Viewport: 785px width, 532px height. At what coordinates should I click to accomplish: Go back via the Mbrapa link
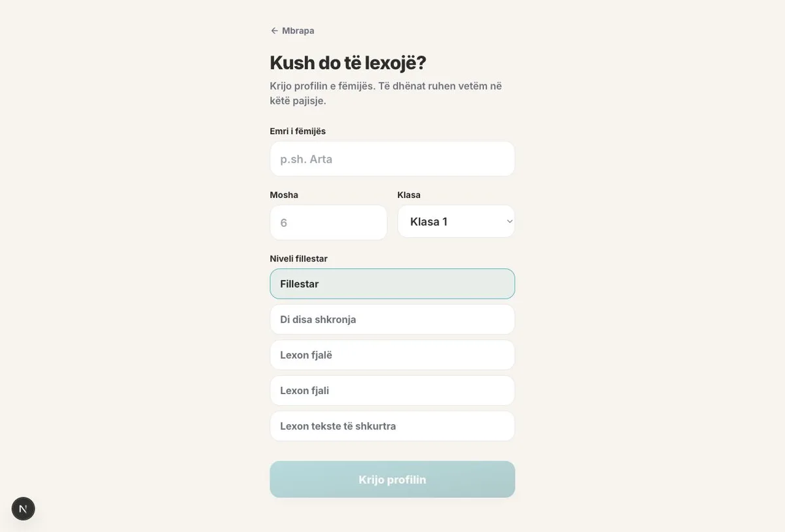click(292, 31)
